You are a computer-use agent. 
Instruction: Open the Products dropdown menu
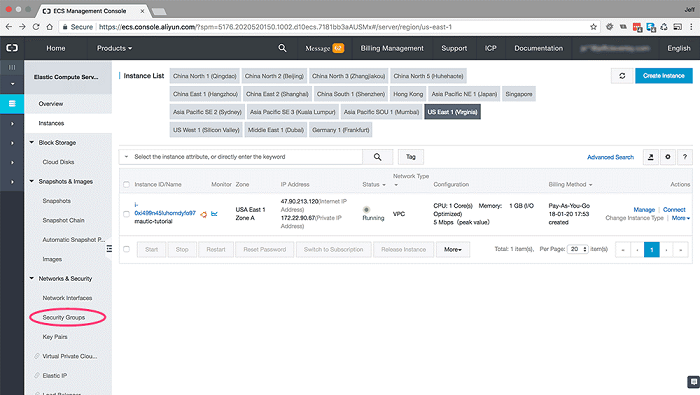114,48
